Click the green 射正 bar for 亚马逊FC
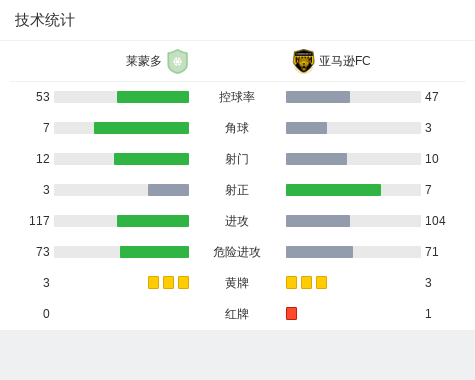The height and width of the screenshot is (380, 475). coord(333,190)
